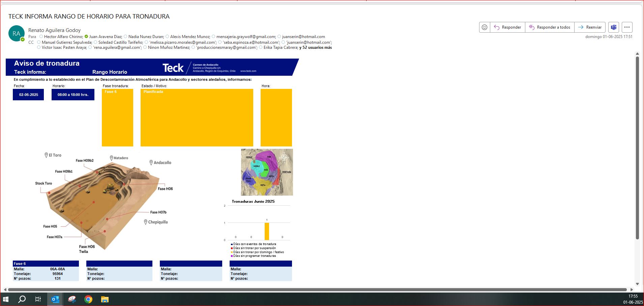Click the date box 02-06-2025

[28, 95]
